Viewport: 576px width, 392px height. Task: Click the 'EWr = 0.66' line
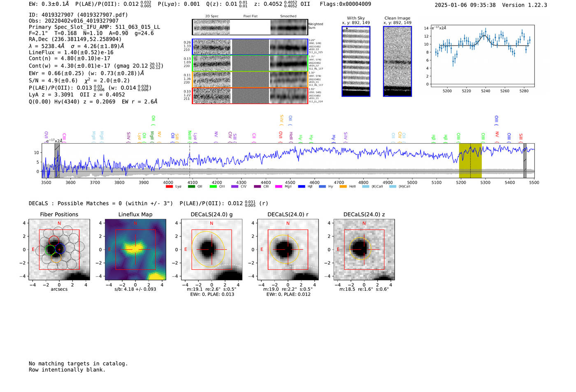click(x=86, y=74)
